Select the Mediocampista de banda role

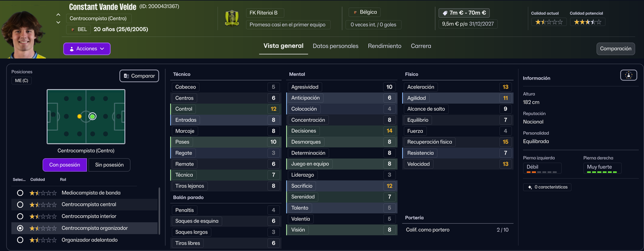click(x=20, y=193)
